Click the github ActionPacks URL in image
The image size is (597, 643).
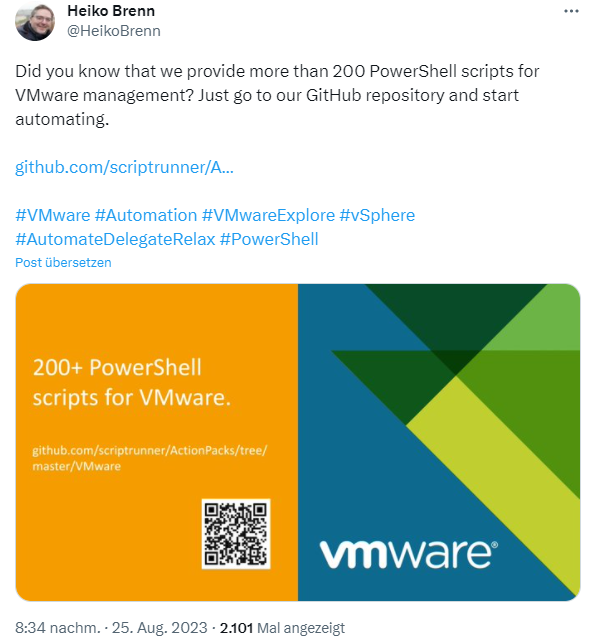[x=150, y=458]
